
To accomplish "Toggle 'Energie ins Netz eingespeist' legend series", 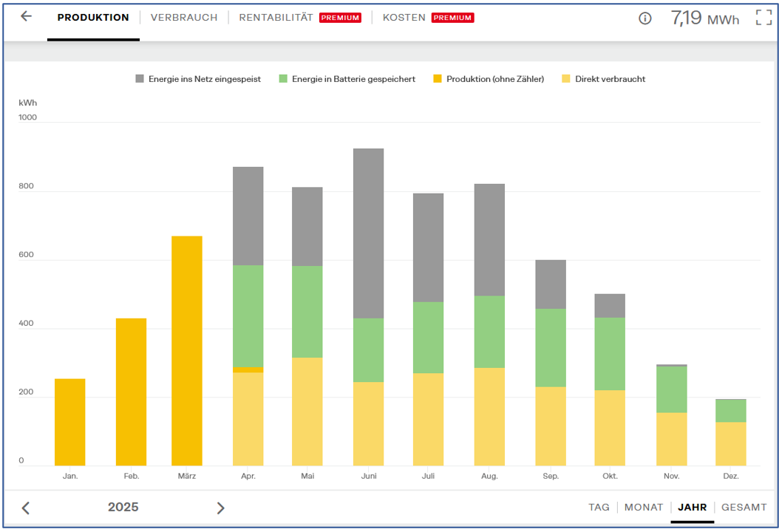I will [197, 79].
